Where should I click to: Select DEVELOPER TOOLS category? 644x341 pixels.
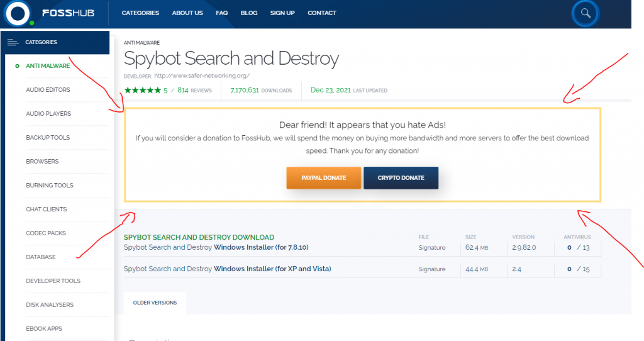click(x=53, y=281)
